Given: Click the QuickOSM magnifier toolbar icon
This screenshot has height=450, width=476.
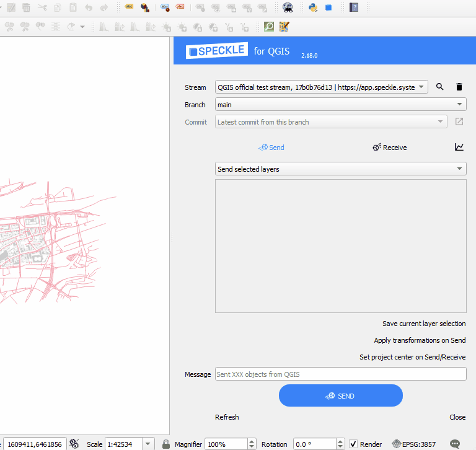Looking at the screenshot, I should coord(269,27).
